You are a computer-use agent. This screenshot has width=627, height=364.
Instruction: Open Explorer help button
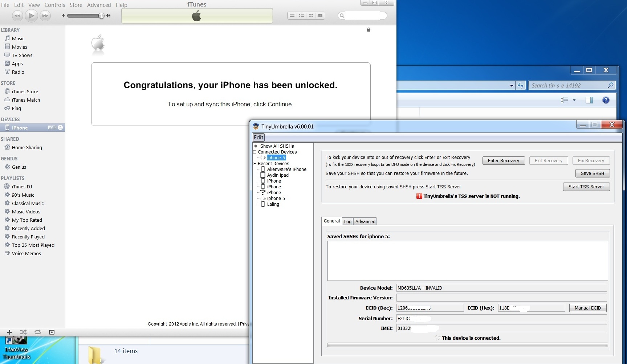pos(606,100)
